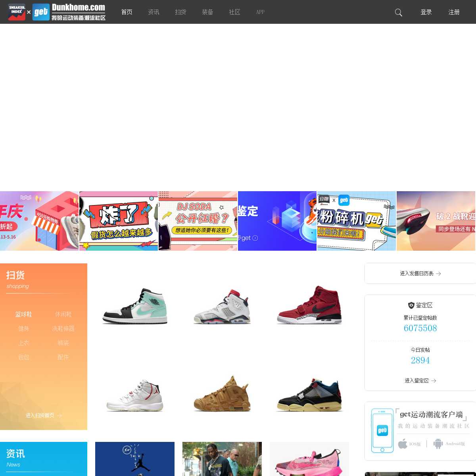Open the Fragment Jordan blue news image

tap(135, 459)
